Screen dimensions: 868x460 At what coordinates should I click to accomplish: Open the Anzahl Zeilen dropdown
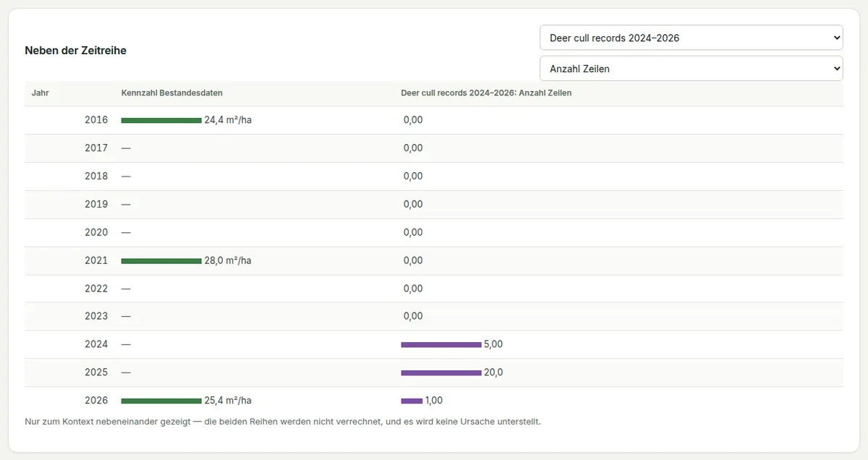click(x=692, y=69)
